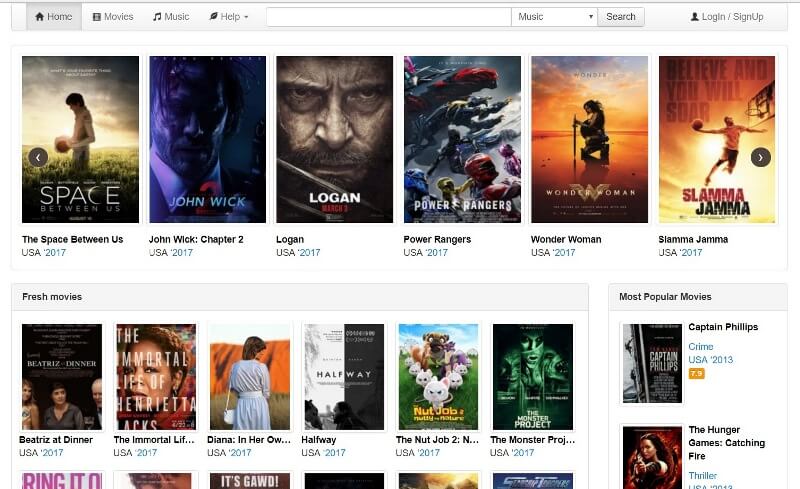The height and width of the screenshot is (489, 800).
Task: Open the Movies section
Action: (x=113, y=17)
